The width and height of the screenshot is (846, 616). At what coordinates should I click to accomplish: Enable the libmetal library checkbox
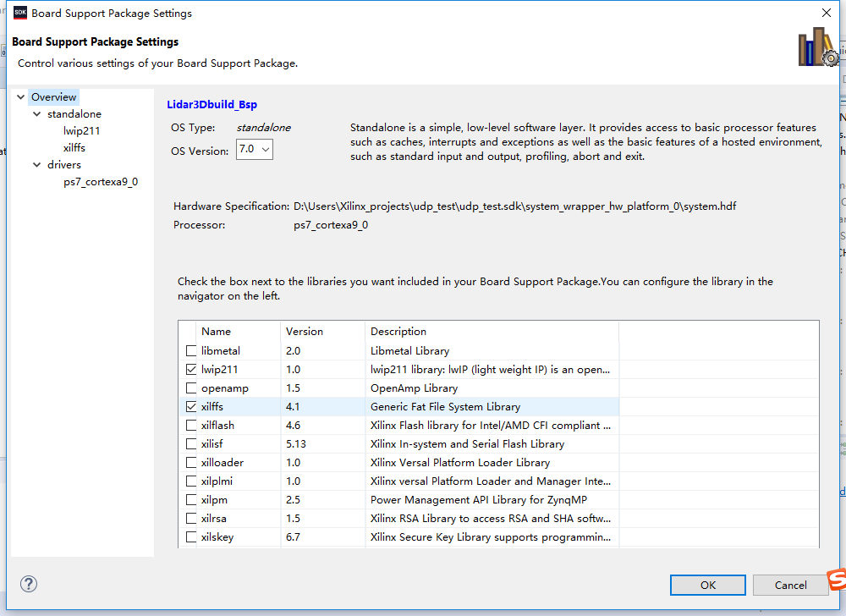pyautogui.click(x=191, y=351)
